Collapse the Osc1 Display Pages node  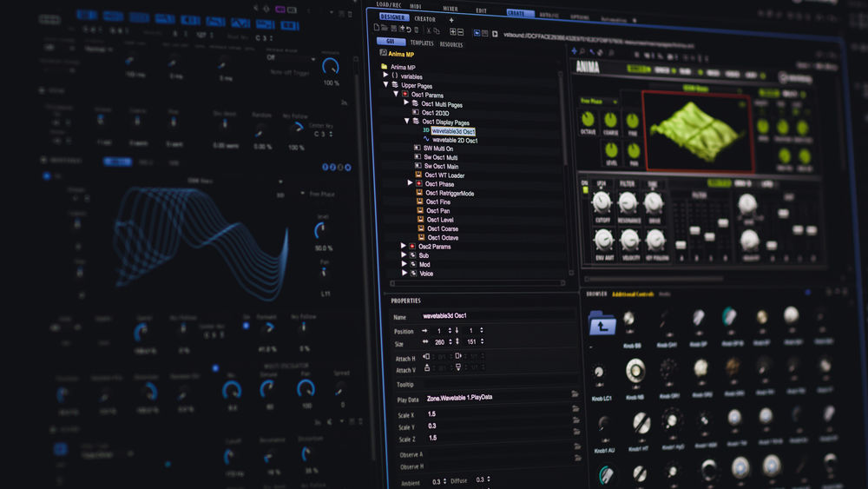click(x=407, y=120)
